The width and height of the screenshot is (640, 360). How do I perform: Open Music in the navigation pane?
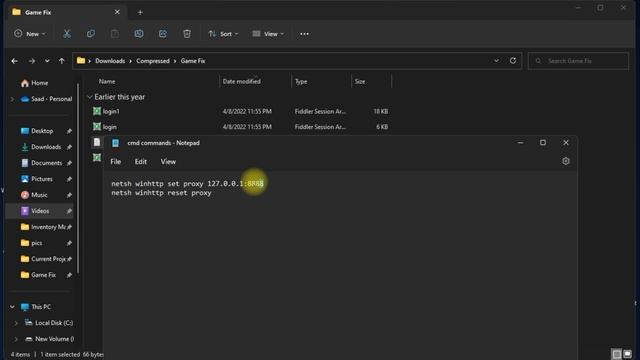[x=39, y=195]
